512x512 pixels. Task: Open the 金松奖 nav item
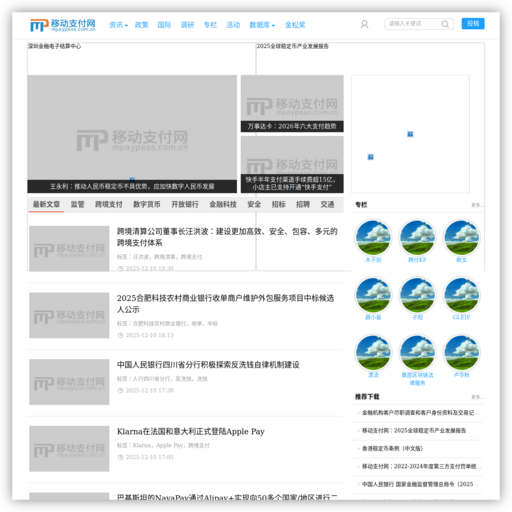point(295,25)
